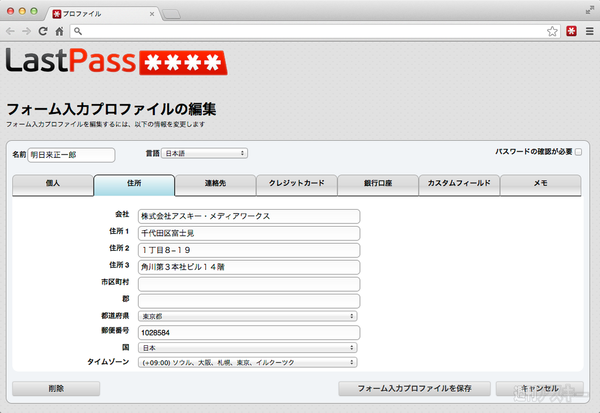The image size is (600, 413).
Task: Reload the page with refresh icon
Action: pyautogui.click(x=43, y=31)
